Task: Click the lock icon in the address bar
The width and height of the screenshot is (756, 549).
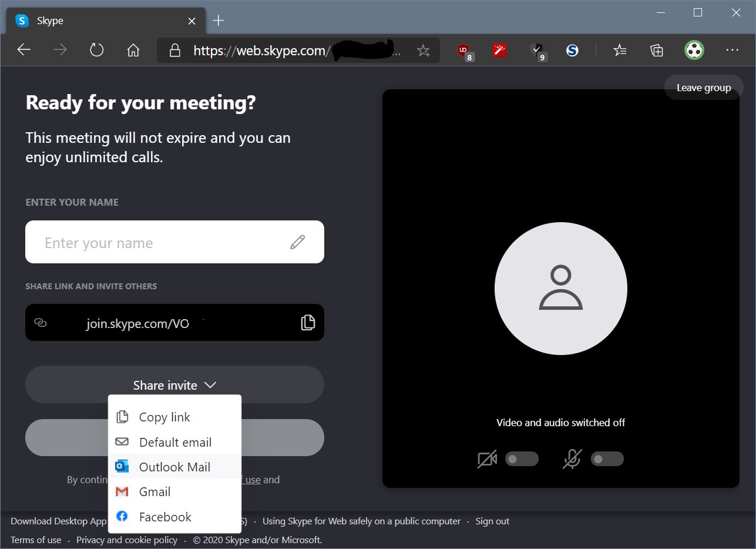Action: [x=174, y=51]
